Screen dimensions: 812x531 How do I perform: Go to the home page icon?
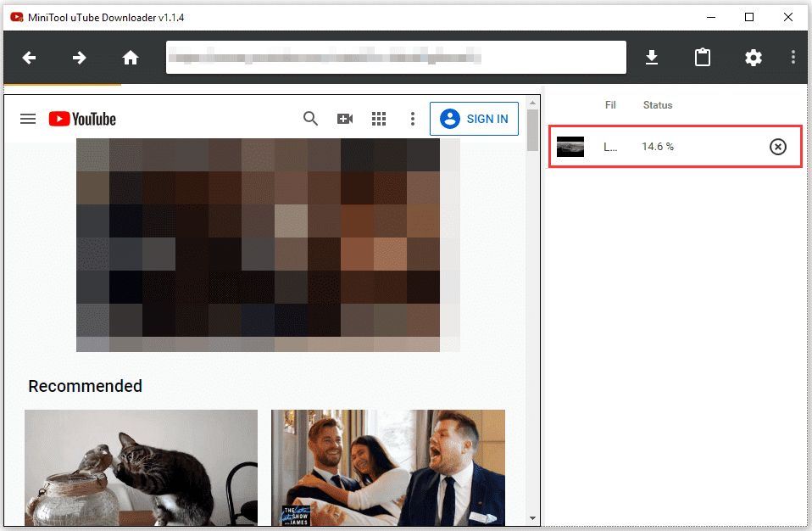130,58
